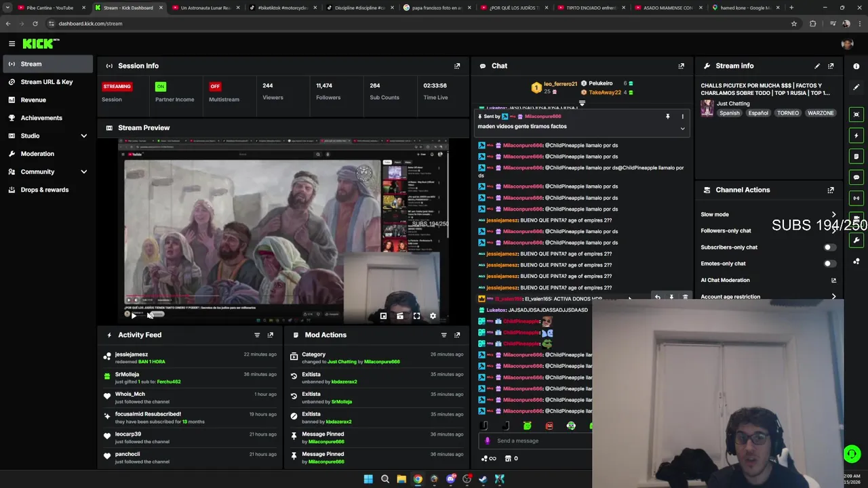Open the Windows Start menu

coord(368,479)
